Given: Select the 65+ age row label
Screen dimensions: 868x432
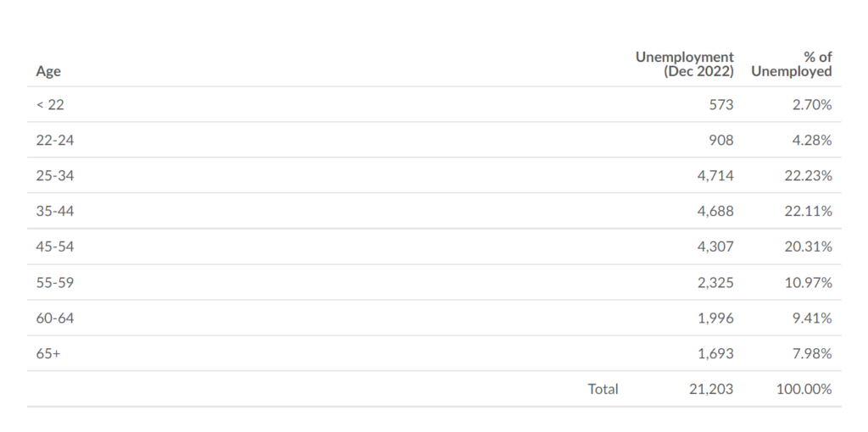Looking at the screenshot, I should (48, 353).
